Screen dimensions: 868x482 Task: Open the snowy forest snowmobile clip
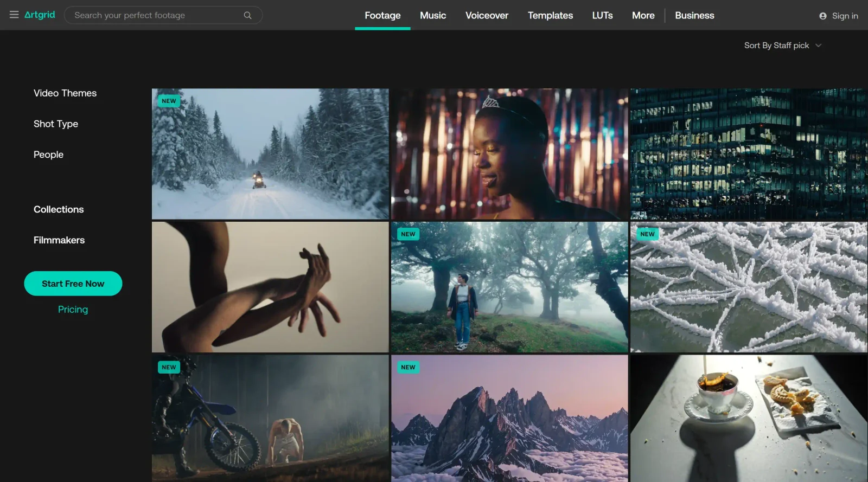click(270, 154)
